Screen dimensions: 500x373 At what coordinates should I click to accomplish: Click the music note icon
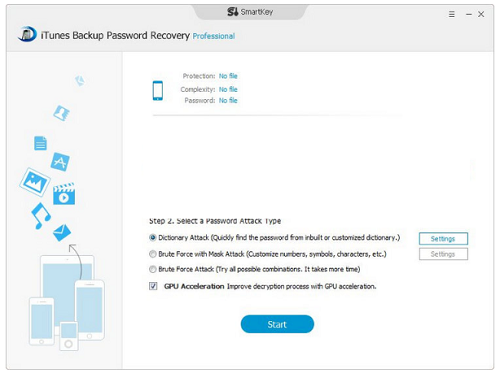41,216
